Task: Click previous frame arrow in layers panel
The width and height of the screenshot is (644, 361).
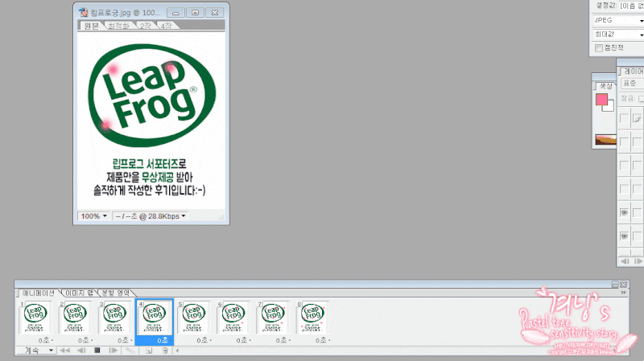Action: tap(625, 261)
